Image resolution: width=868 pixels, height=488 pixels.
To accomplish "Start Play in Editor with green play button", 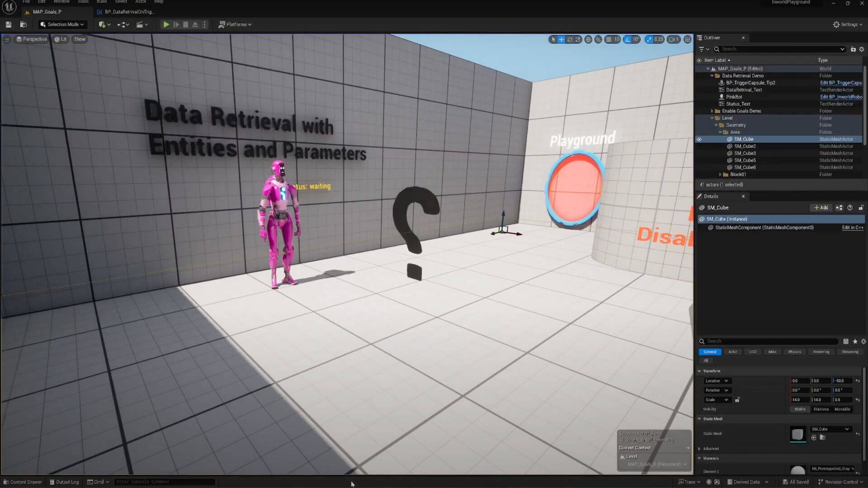I will [166, 24].
